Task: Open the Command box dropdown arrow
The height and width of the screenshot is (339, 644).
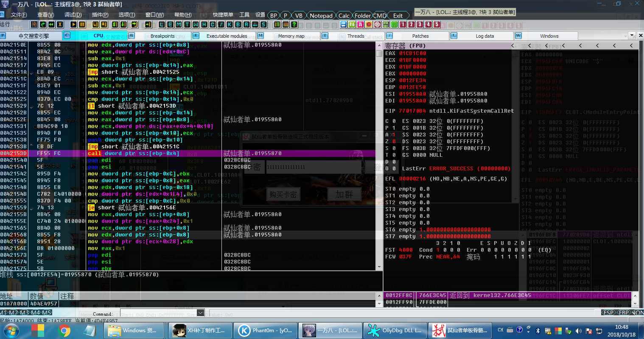Action: click(201, 313)
